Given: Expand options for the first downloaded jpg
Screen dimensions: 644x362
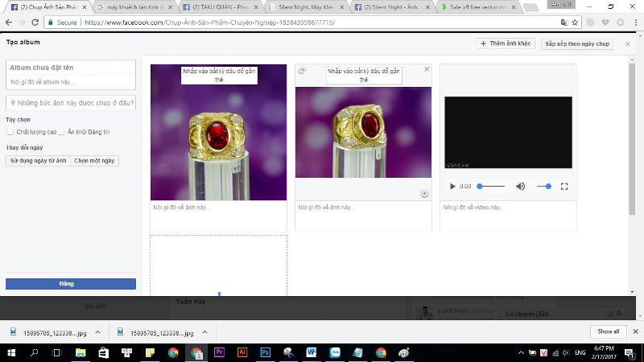Looking at the screenshot, I should tap(97, 332).
